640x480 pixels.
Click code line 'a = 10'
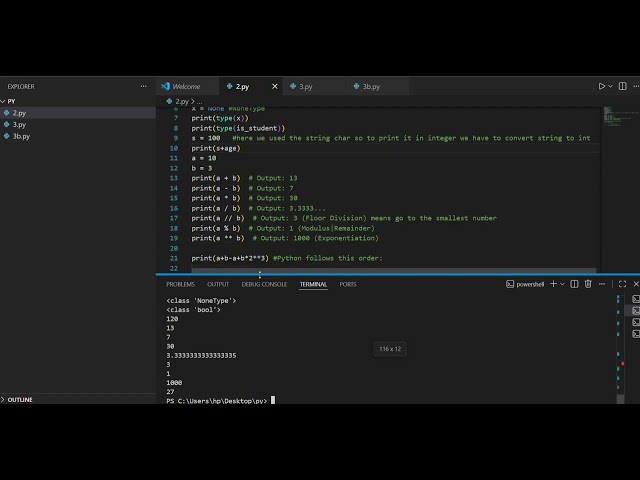pos(204,158)
